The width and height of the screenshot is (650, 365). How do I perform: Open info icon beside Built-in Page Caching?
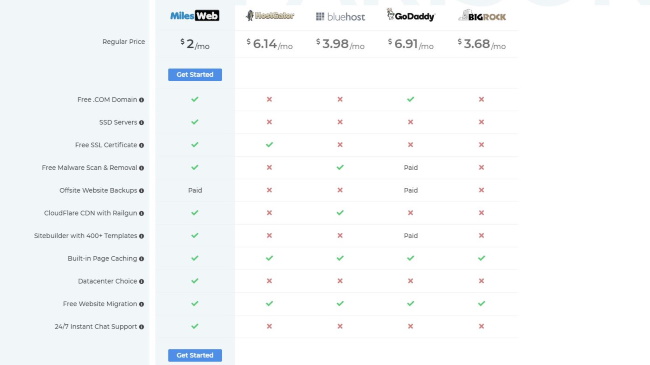click(141, 259)
